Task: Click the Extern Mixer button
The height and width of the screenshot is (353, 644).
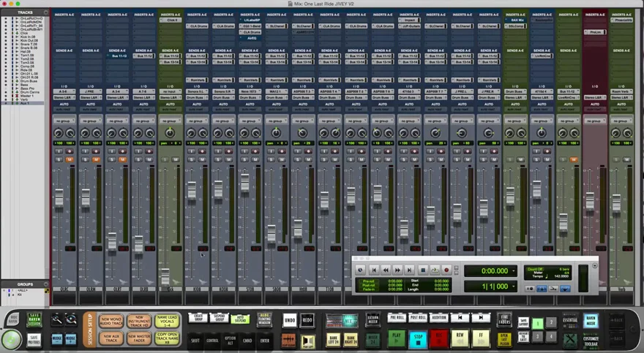Action: pyautogui.click(x=373, y=320)
